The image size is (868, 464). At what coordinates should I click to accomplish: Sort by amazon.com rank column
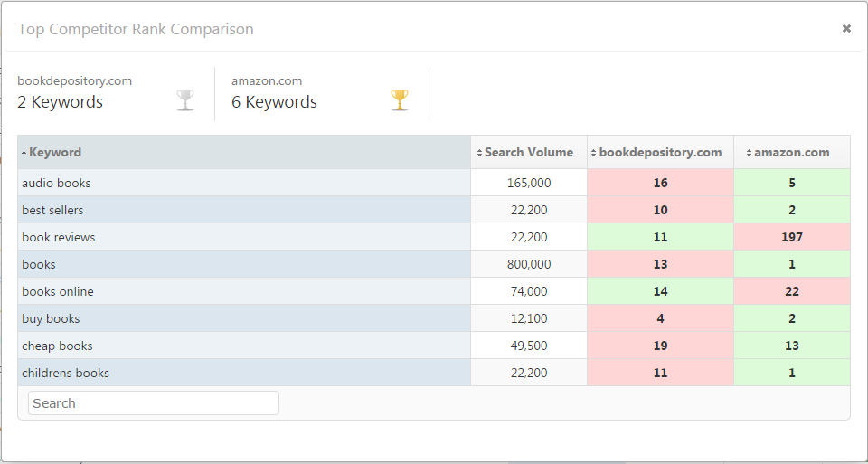point(791,152)
